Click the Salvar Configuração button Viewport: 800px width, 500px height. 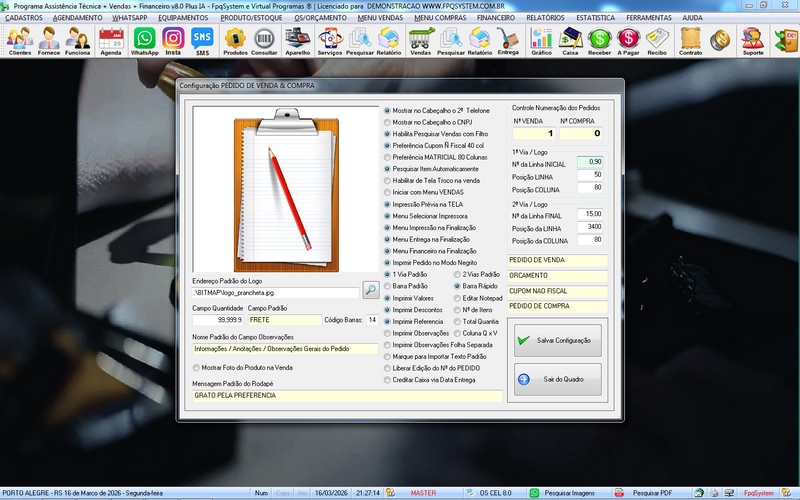556,341
